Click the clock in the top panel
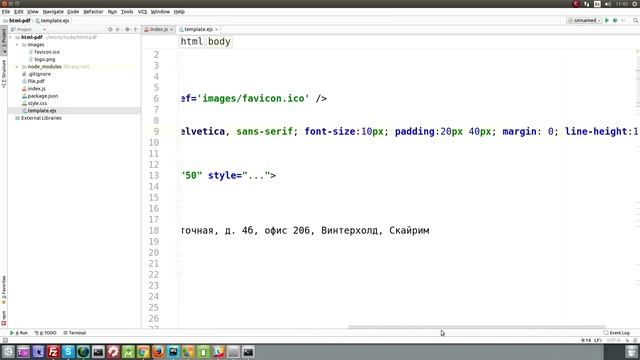 click(x=622, y=4)
